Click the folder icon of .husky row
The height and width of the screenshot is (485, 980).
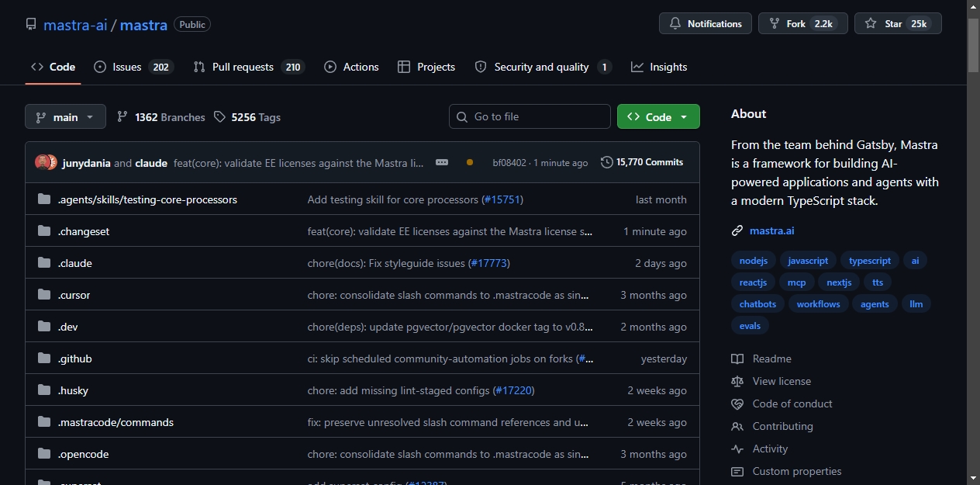tap(44, 390)
